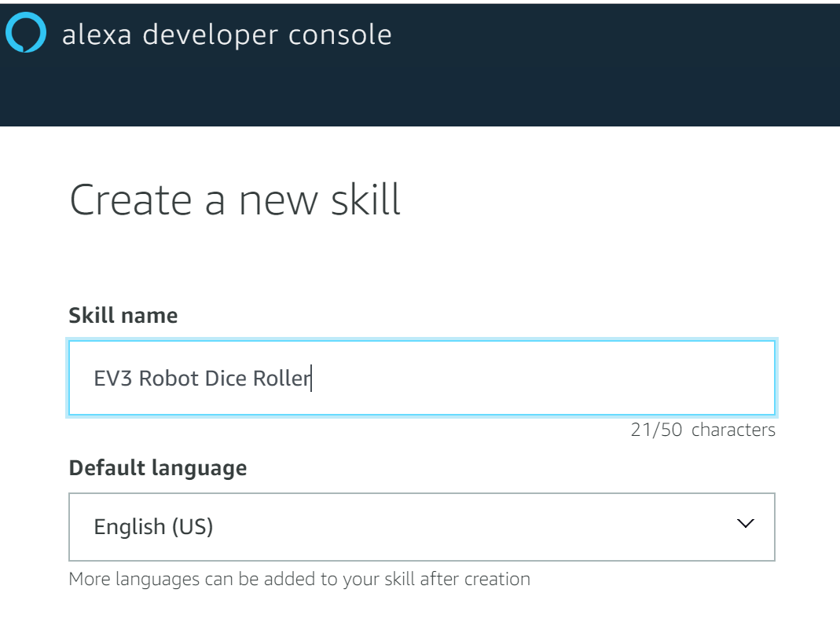Viewport: 840px width, 626px height.
Task: Click the '21/50 characters' counter text
Action: pos(702,430)
